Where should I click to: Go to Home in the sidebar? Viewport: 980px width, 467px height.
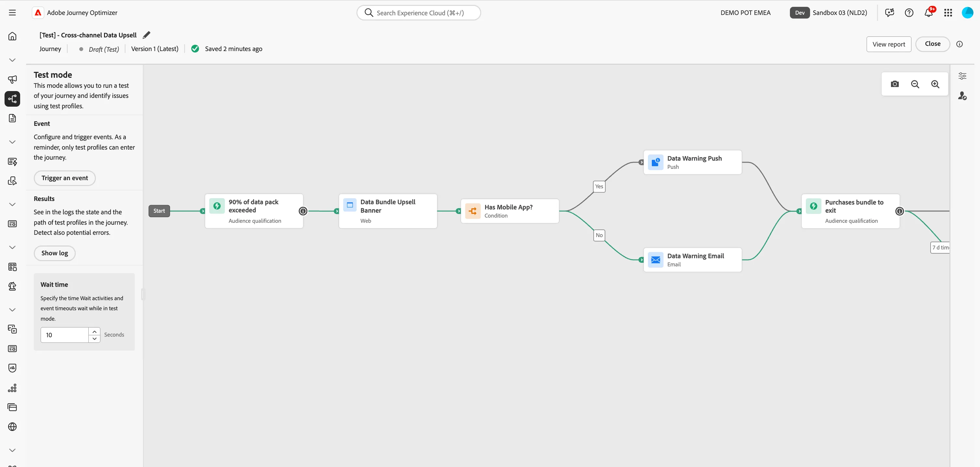point(12,36)
